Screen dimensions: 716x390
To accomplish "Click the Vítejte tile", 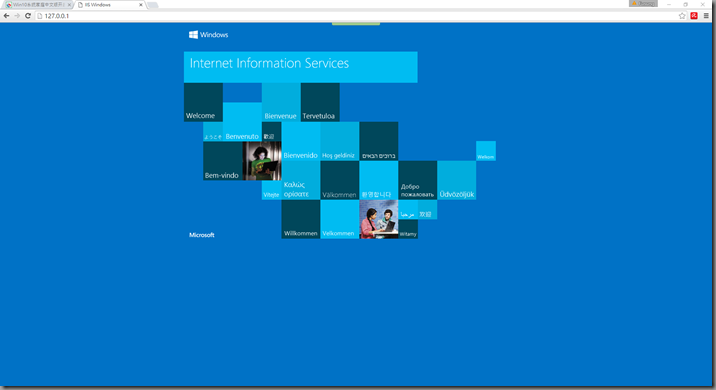I will pos(271,190).
